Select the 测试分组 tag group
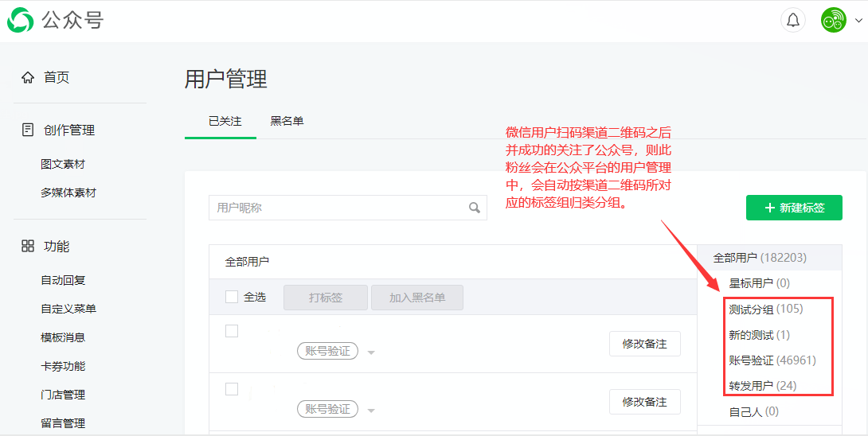 (751, 309)
